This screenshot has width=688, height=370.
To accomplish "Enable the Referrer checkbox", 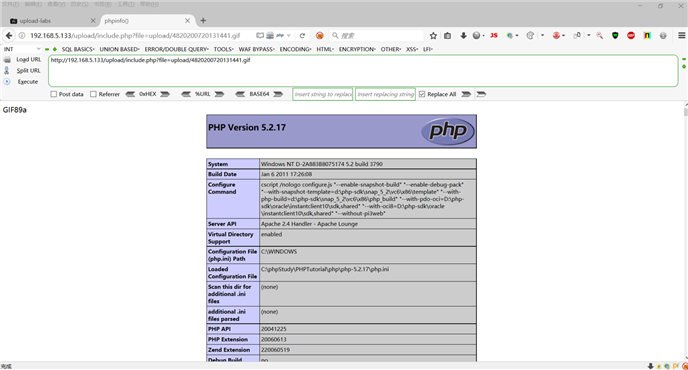I will click(93, 94).
